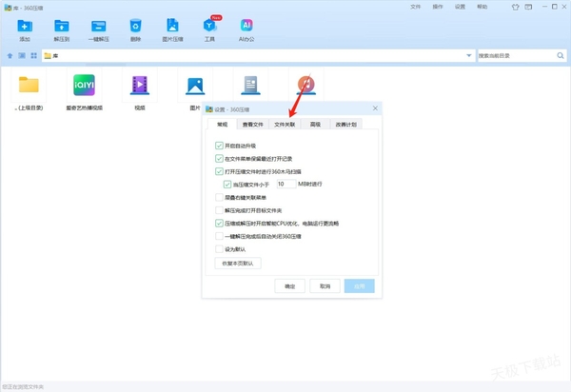This screenshot has height=392, width=571.
Task: Toggle 解压完成打开目标文件夹 checkbox
Action: (220, 210)
